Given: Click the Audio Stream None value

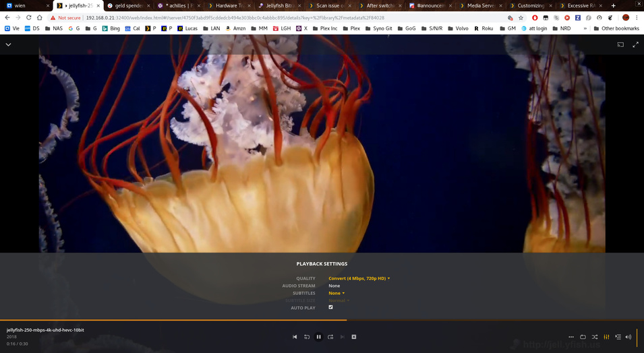Looking at the screenshot, I should click(334, 286).
